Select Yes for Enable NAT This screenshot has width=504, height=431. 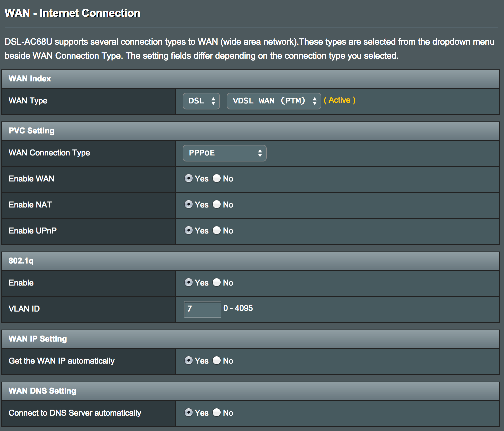coord(189,204)
